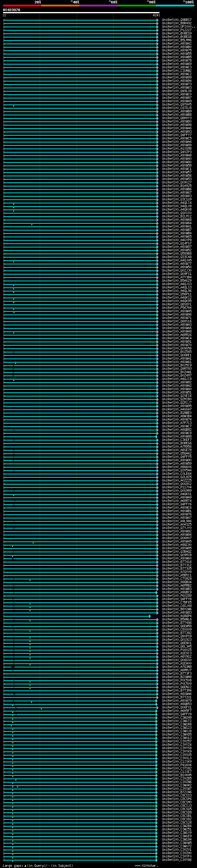Click hit label UniRef100_C3UNW2

pos(176,71)
